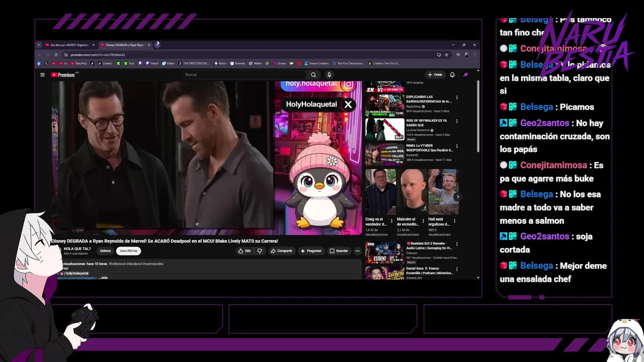The height and width of the screenshot is (362, 644).
Task: Open more actions ellipsis under video
Action: [x=358, y=251]
